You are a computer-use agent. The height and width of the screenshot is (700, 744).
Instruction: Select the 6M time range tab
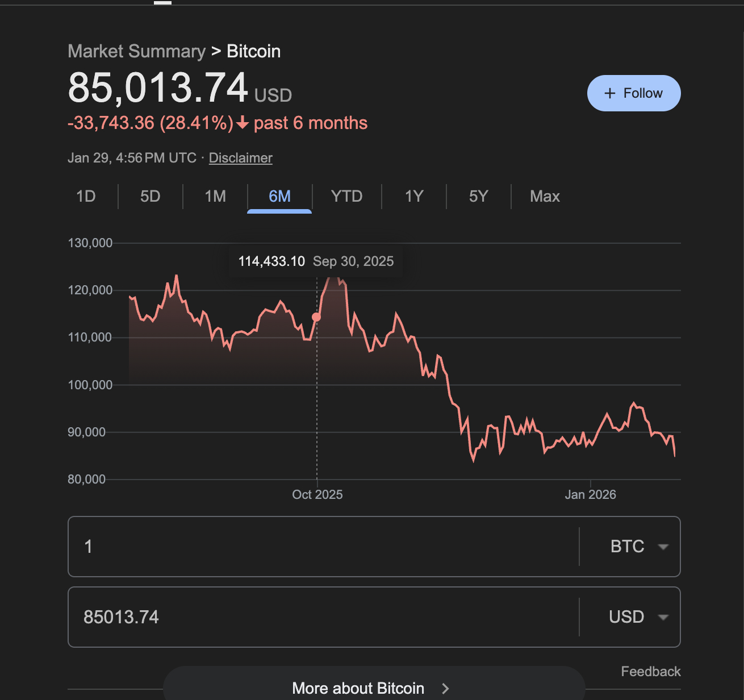pos(279,197)
